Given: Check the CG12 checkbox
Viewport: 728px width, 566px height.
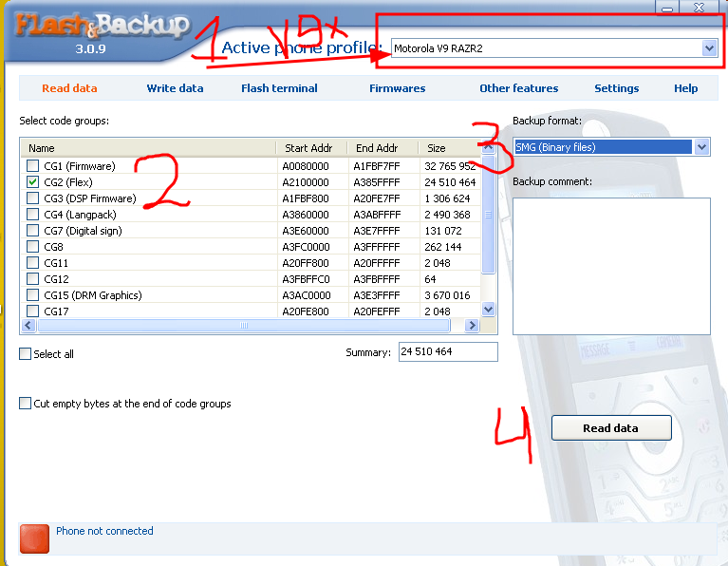Looking at the screenshot, I should [x=32, y=279].
